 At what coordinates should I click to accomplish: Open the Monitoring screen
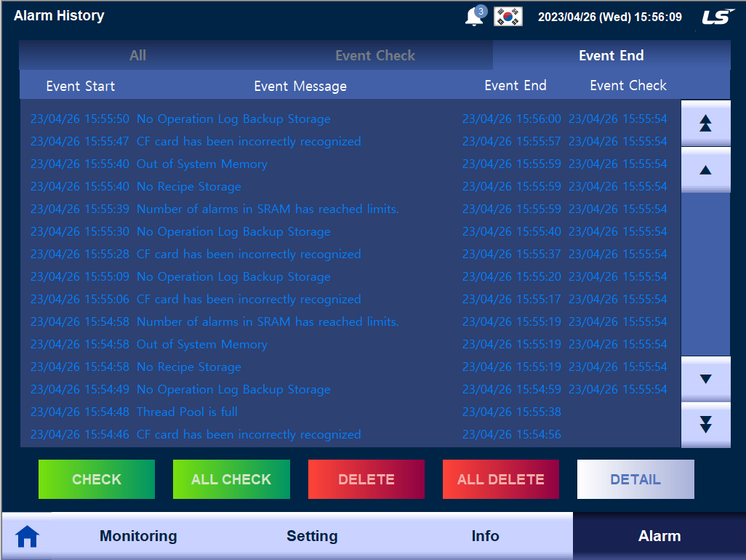137,536
